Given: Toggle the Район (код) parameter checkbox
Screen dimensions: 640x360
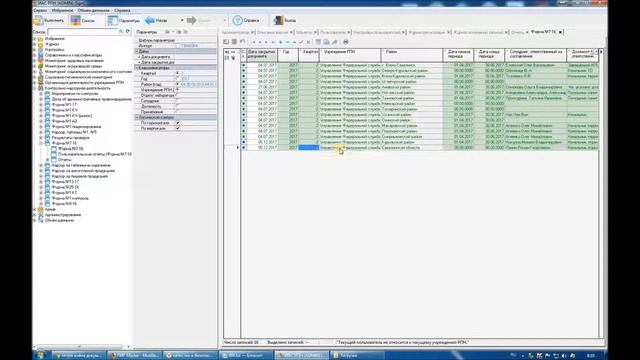Looking at the screenshot, I should [178, 84].
